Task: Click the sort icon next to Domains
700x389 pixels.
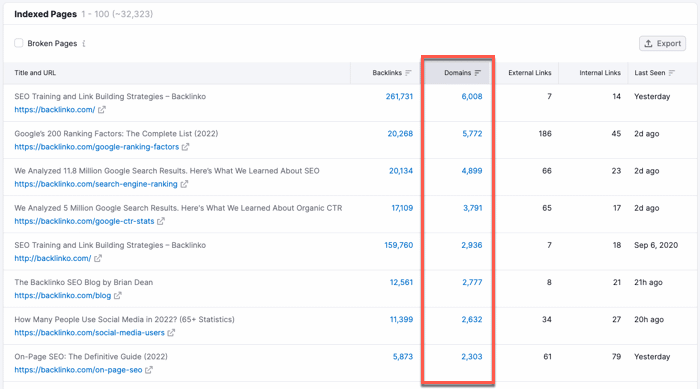Action: 478,73
